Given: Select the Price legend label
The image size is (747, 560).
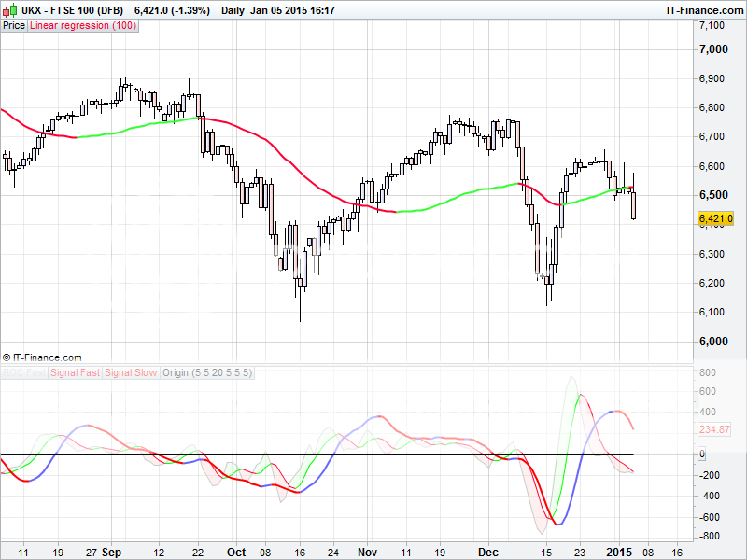Looking at the screenshot, I should [x=14, y=26].
